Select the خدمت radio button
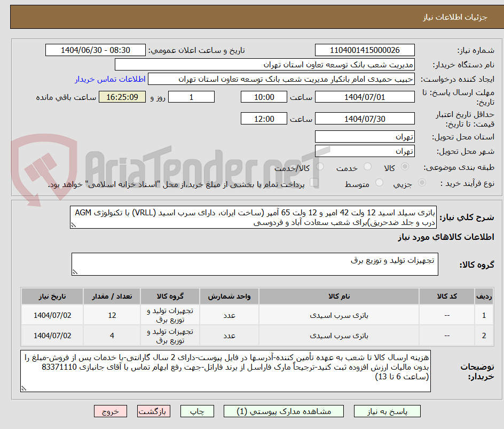This screenshot has width=504, height=429. tap(367, 167)
